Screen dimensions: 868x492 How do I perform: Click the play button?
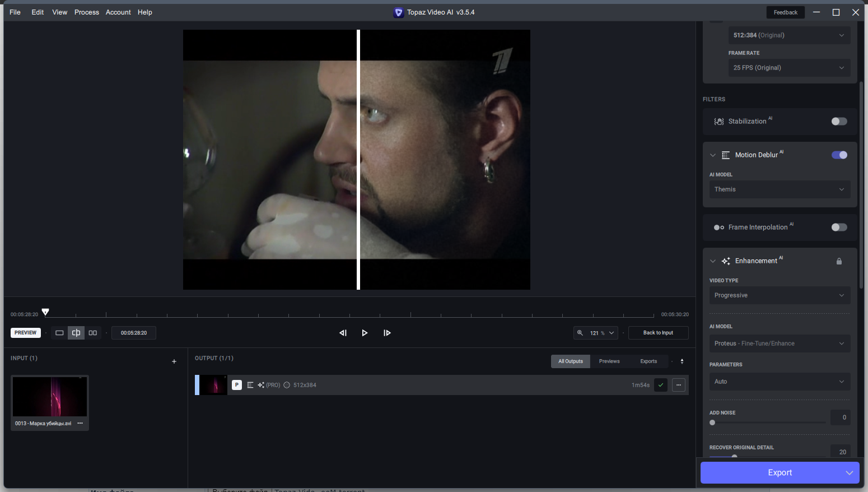click(365, 333)
